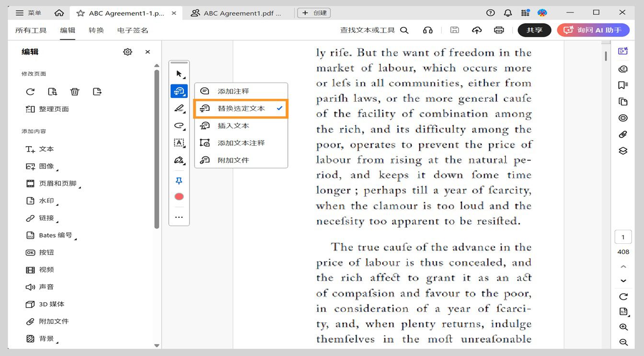
Task: Toggle the pin on the quick toolbar
Action: tap(179, 181)
